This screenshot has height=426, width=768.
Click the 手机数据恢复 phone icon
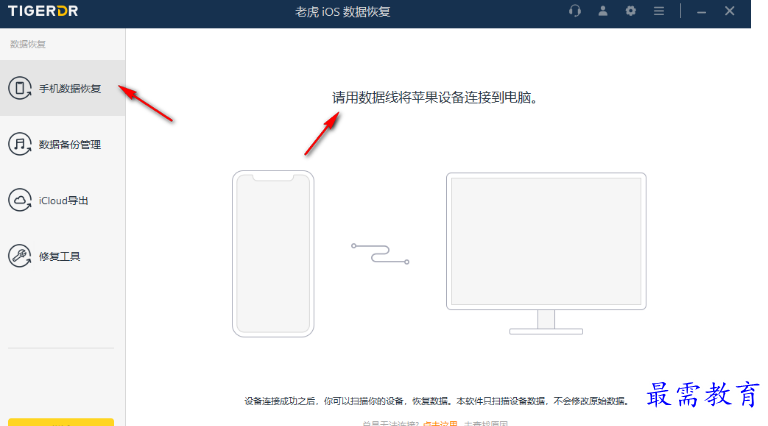(20, 88)
